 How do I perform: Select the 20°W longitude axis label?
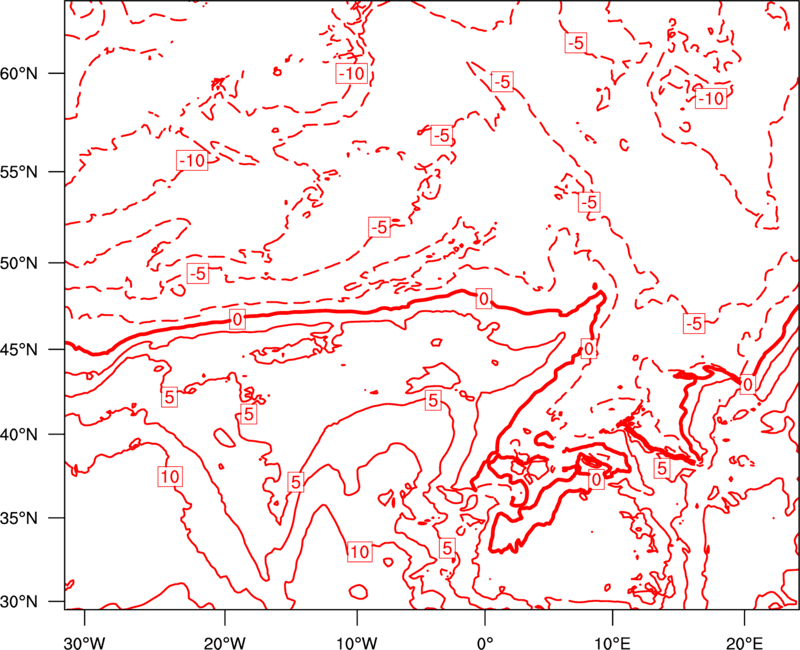click(225, 642)
